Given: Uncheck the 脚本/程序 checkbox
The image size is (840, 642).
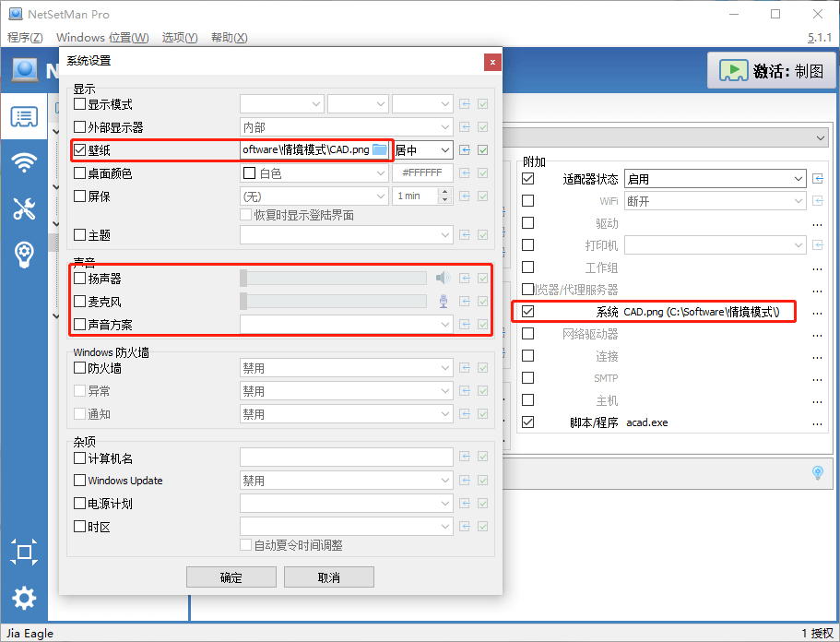Looking at the screenshot, I should click(x=527, y=422).
